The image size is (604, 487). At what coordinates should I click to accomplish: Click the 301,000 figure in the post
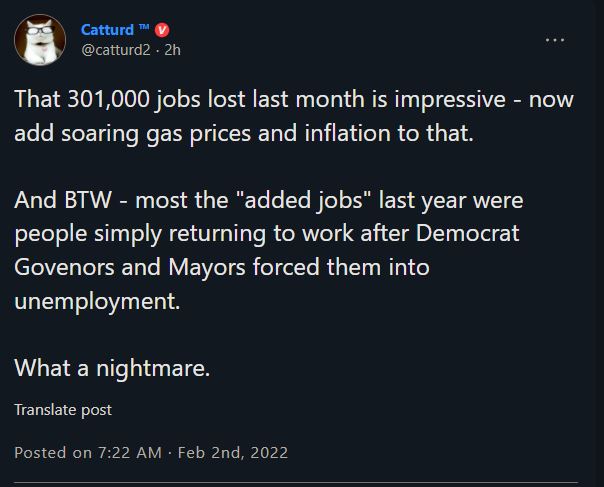[108, 99]
